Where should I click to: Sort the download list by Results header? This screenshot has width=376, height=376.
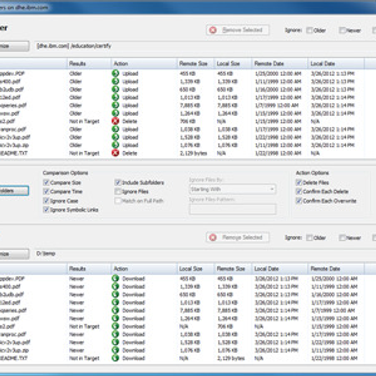click(x=89, y=269)
